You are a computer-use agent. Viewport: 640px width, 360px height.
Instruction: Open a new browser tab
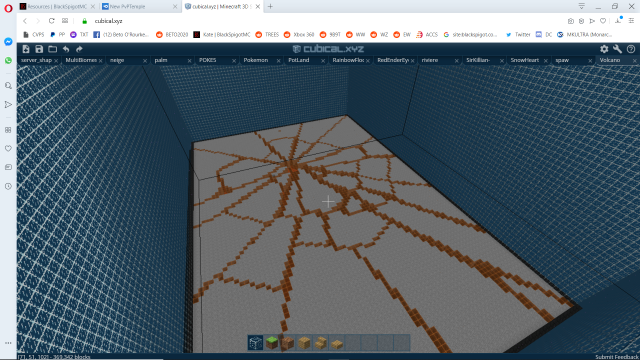point(270,7)
